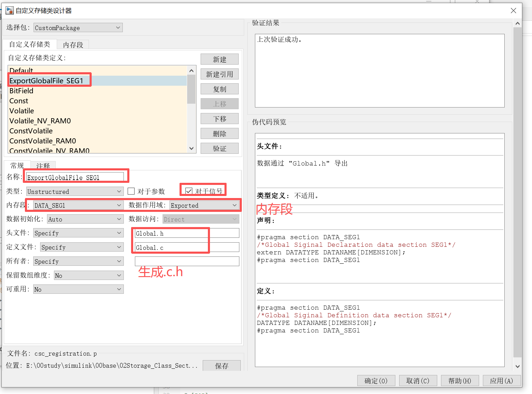Click the 上次验证成功 validation result text
Viewport: 532px width, 394px height.
pyautogui.click(x=279, y=39)
